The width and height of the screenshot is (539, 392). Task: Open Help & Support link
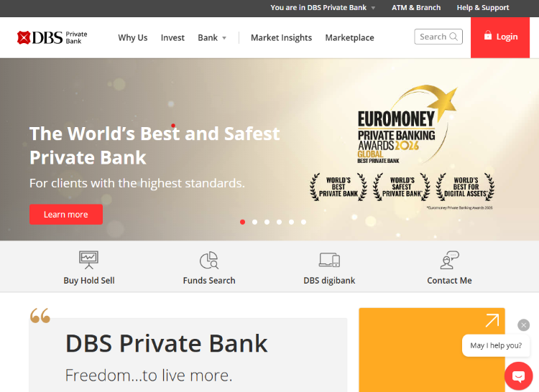(483, 8)
